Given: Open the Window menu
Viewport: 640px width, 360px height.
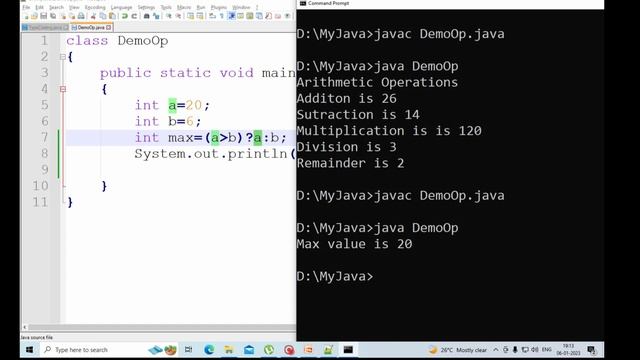Looking at the screenshot, I should pyautogui.click(x=241, y=7).
